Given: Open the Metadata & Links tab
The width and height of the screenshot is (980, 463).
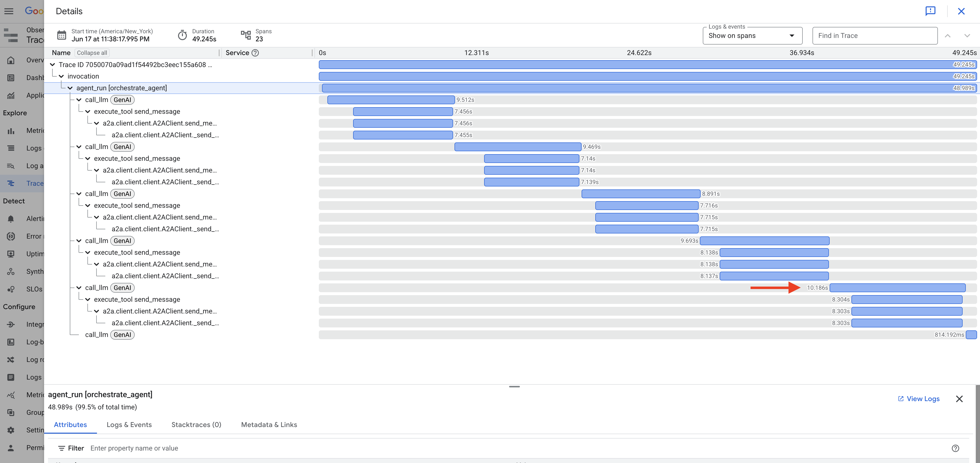Looking at the screenshot, I should (269, 425).
